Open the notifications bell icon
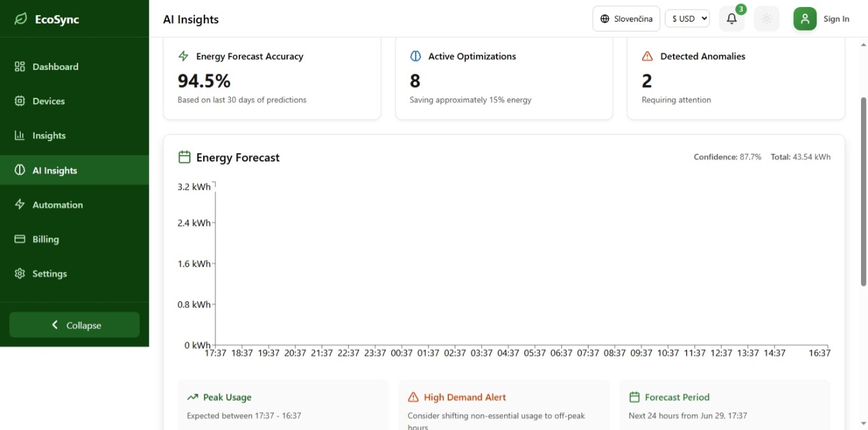 pyautogui.click(x=731, y=19)
